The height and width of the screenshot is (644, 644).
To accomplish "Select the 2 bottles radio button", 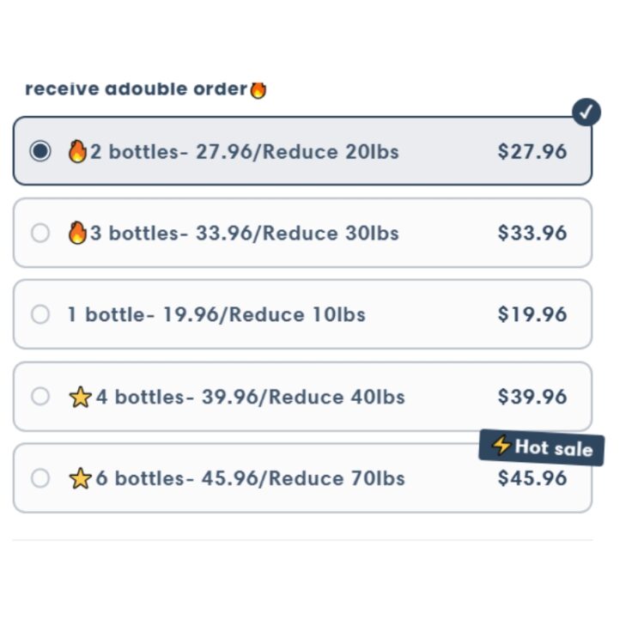I will pos(40,151).
